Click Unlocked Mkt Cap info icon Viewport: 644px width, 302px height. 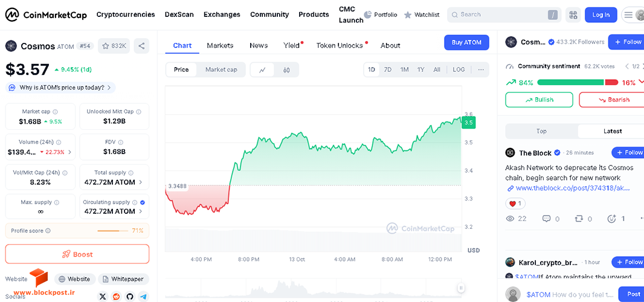coord(138,112)
